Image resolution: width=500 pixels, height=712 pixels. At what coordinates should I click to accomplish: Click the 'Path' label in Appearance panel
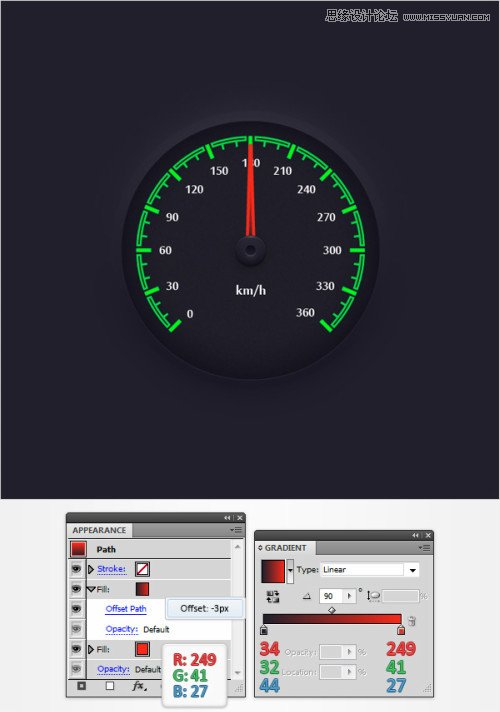point(106,549)
